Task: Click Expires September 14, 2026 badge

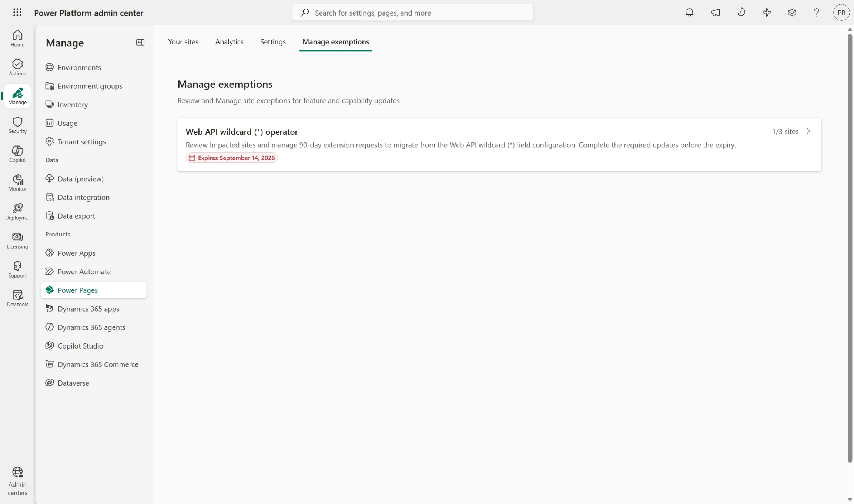Action: click(x=232, y=158)
